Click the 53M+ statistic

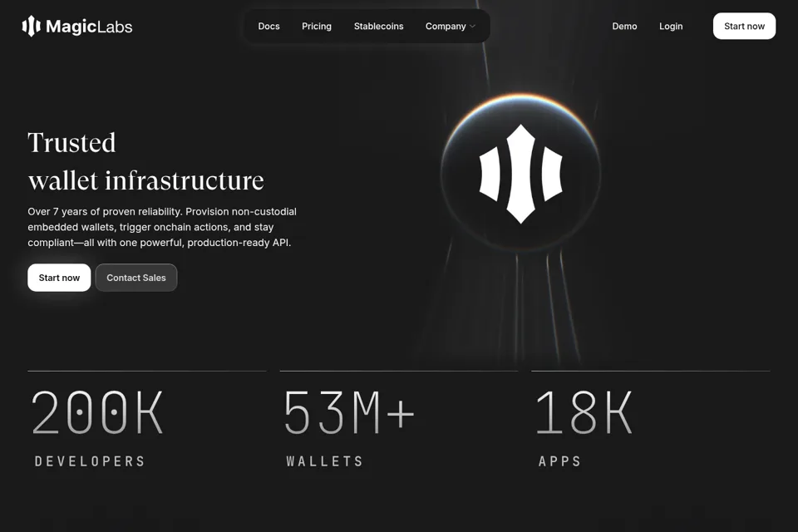349,411
